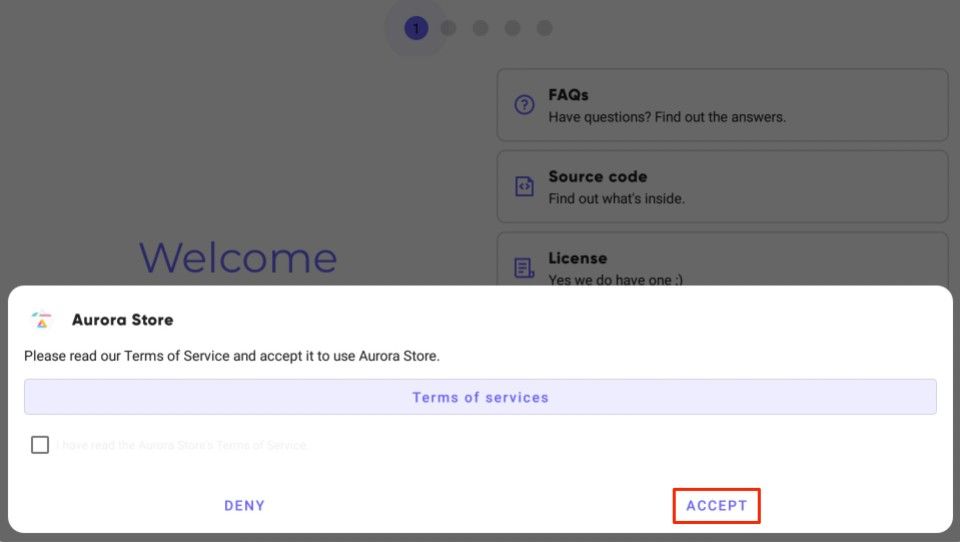960x542 pixels.
Task: Click the faint 'I have read' checkbox label
Action: (x=182, y=445)
